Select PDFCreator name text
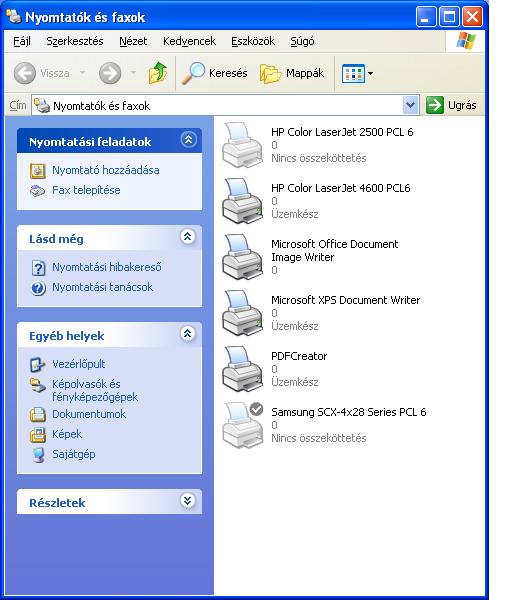This screenshot has width=512, height=600. 299,356
